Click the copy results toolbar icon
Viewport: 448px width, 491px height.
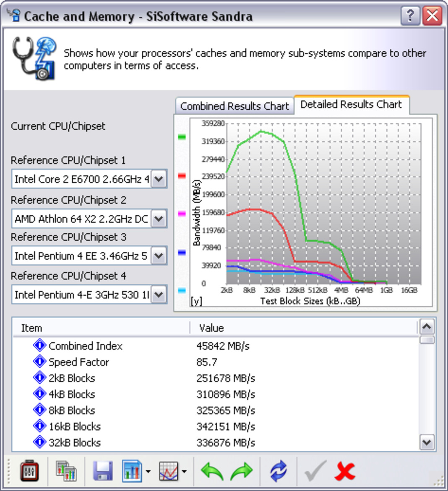tap(66, 470)
